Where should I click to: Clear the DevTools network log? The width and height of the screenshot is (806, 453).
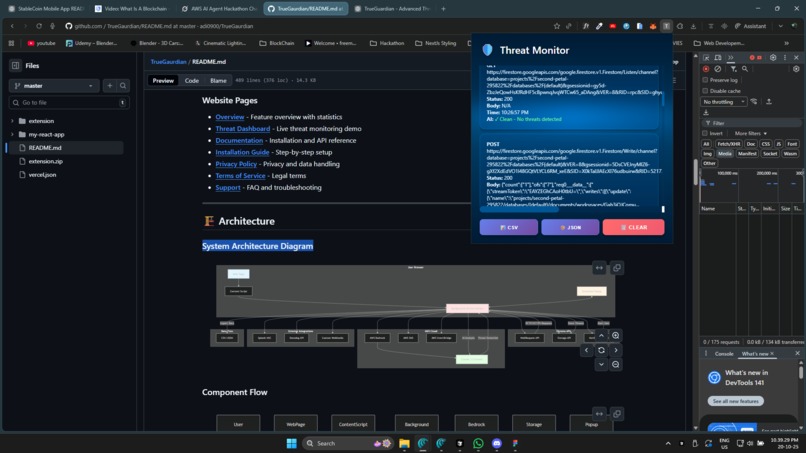(718, 69)
